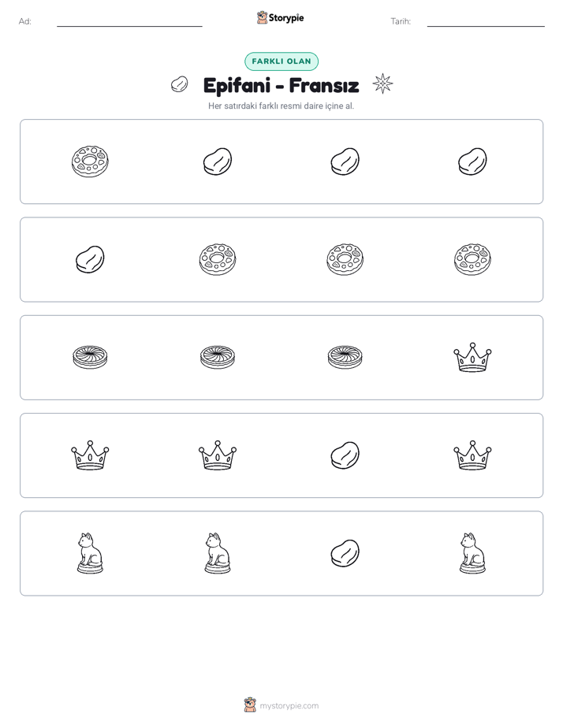
Task: Select the bean in the second row
Action: (x=90, y=259)
